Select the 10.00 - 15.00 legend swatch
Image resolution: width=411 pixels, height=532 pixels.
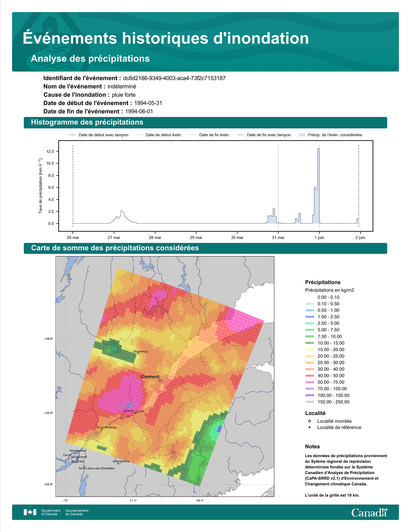[x=309, y=343]
